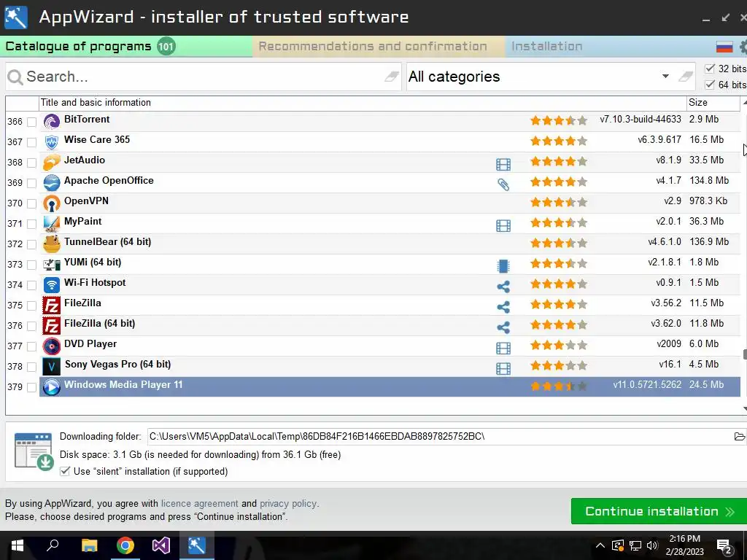
Task: Toggle the 32 bits filter checkbox
Action: [x=710, y=69]
